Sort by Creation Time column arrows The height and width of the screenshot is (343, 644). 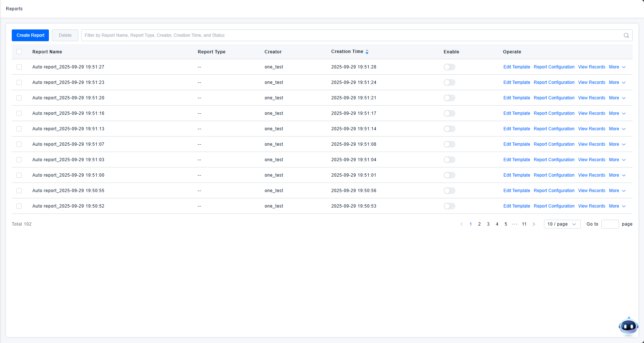[367, 52]
